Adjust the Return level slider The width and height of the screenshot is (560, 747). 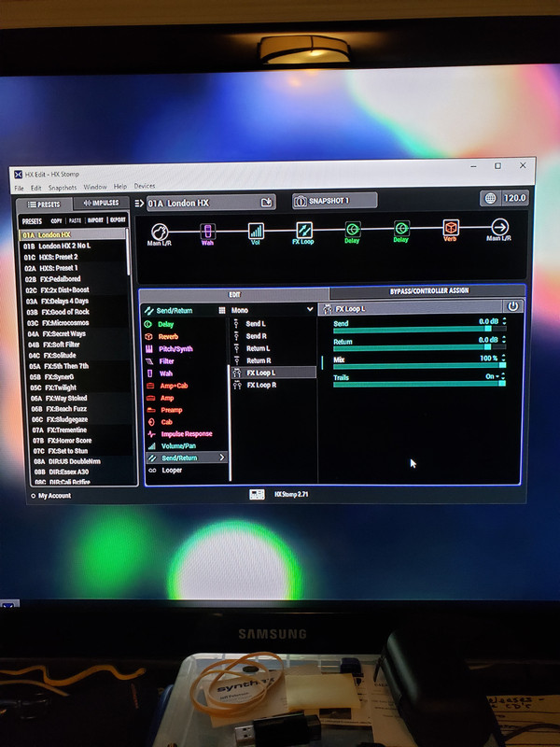point(419,346)
